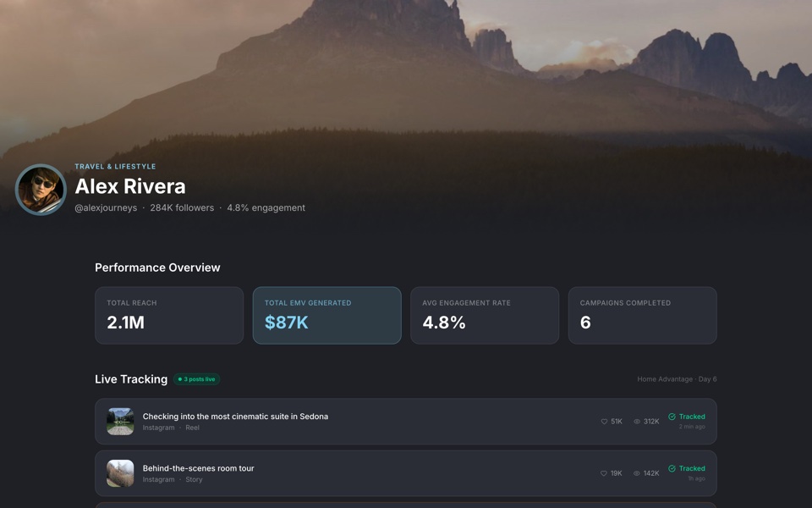Click the TRAVEL & LIFESTYLE category label
Screen dimensions: 812x508
point(115,167)
